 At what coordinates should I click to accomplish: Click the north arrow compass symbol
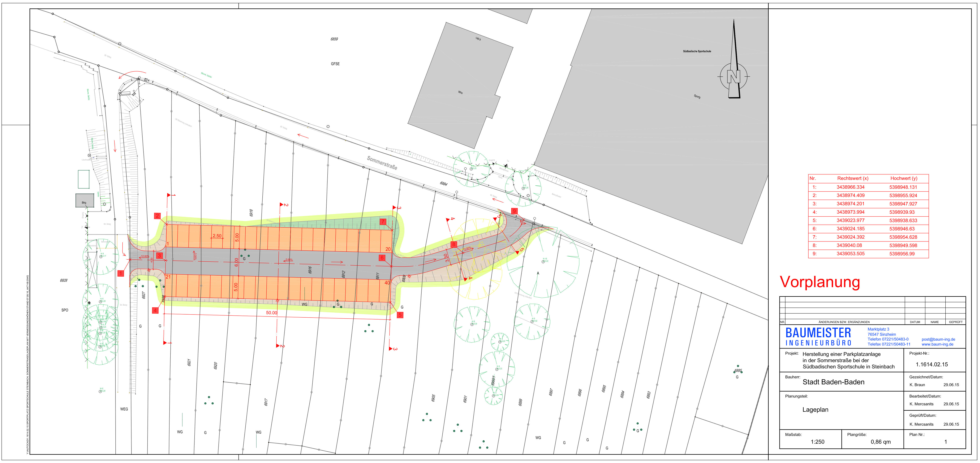pos(733,76)
